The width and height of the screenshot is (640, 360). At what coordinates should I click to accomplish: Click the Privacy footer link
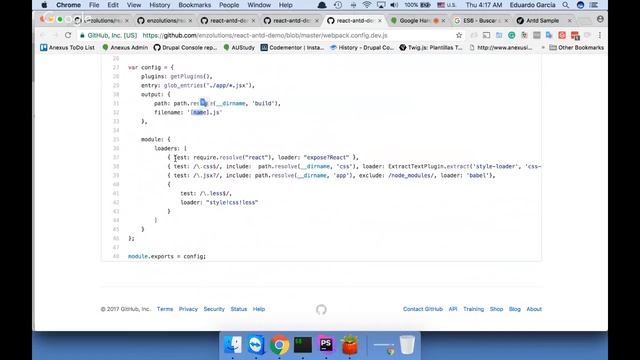pyautogui.click(x=188, y=309)
